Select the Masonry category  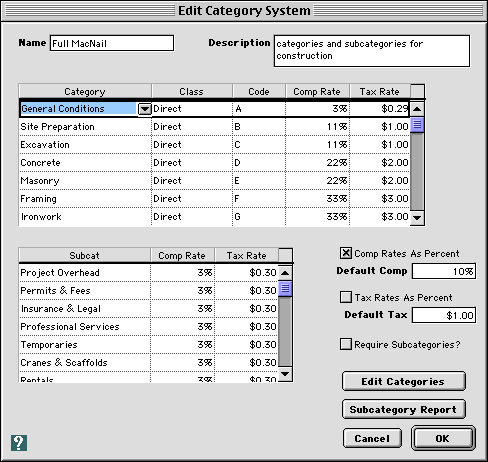pyautogui.click(x=85, y=181)
